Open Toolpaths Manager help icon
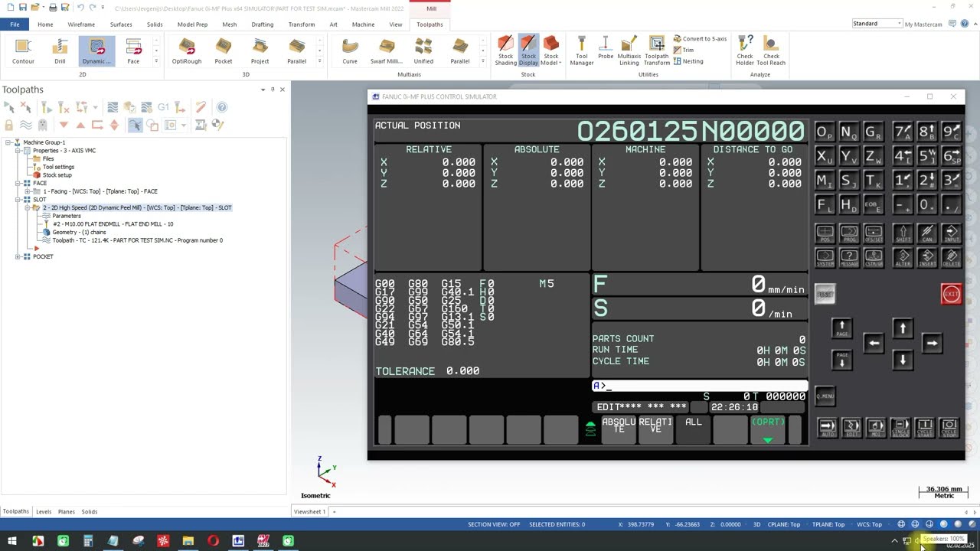Image resolution: width=980 pixels, height=551 pixels. (x=222, y=107)
